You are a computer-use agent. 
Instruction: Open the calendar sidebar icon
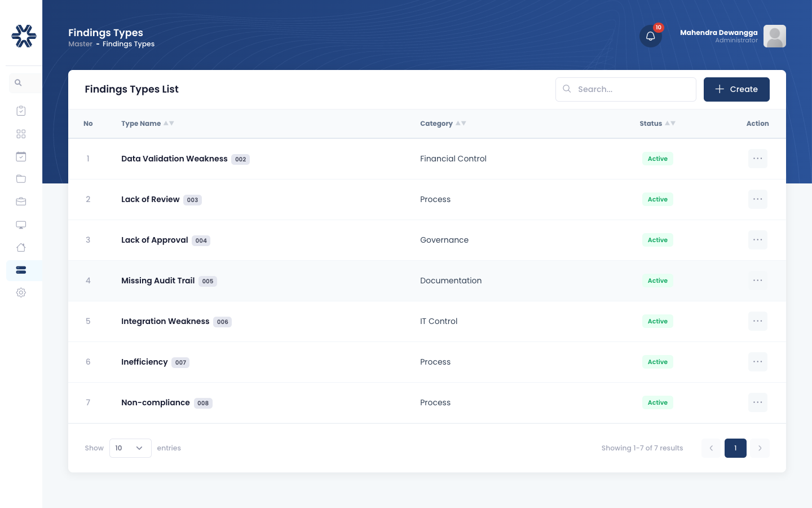tap(21, 156)
